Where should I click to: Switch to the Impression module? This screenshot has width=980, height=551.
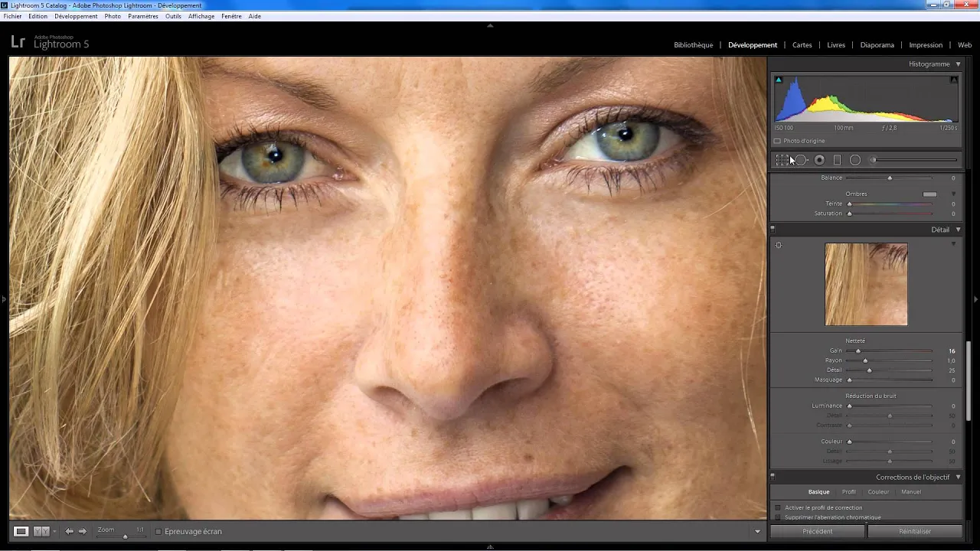pos(926,45)
